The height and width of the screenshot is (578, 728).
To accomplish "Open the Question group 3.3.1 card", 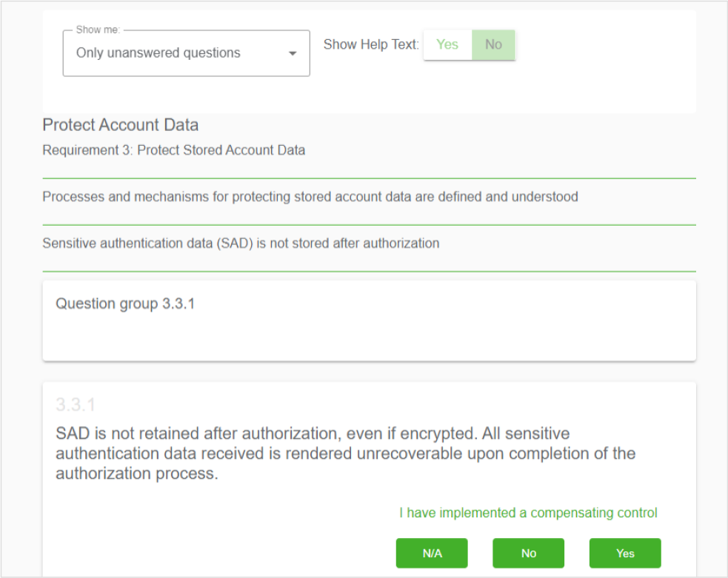I will coord(369,320).
